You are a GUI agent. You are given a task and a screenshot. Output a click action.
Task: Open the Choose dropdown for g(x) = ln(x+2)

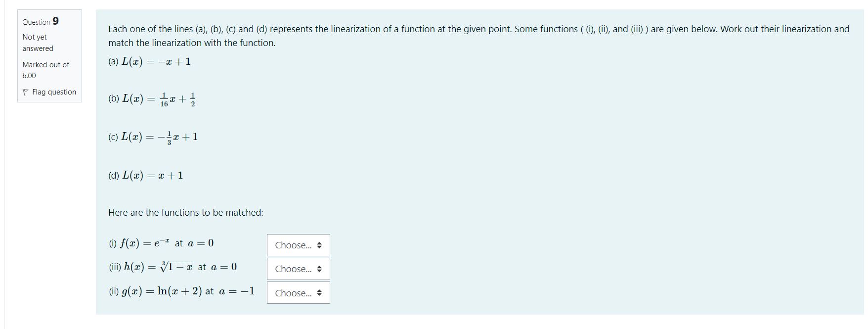pyautogui.click(x=297, y=293)
